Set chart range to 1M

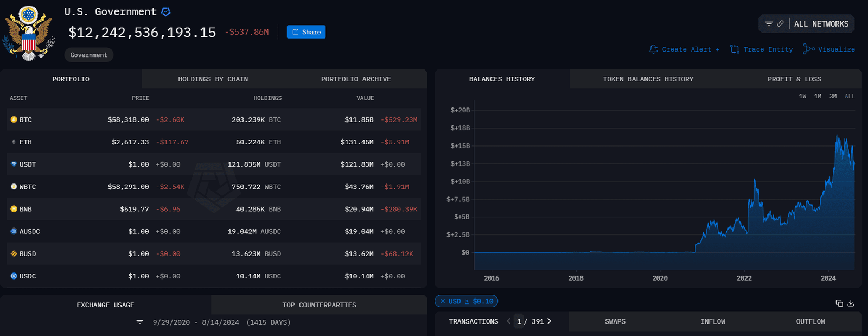point(818,96)
